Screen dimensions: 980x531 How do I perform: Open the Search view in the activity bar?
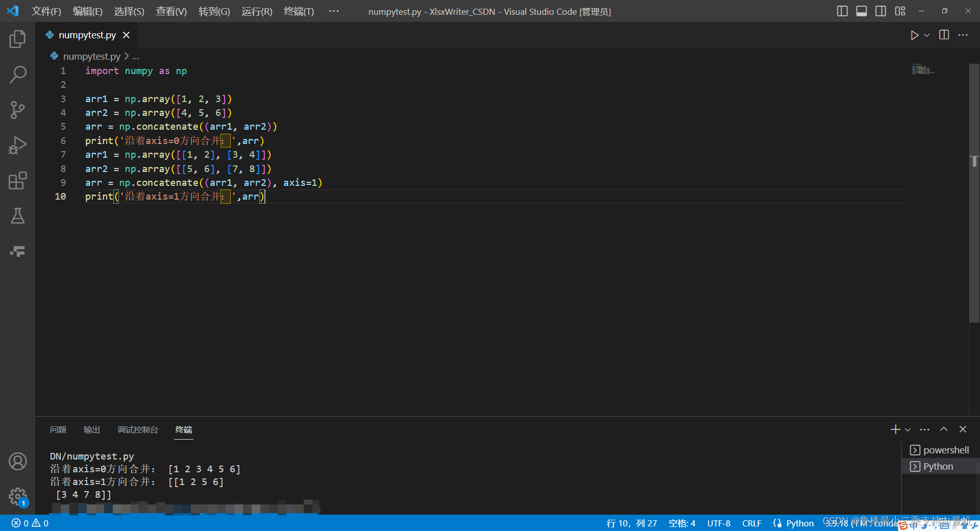click(x=17, y=75)
